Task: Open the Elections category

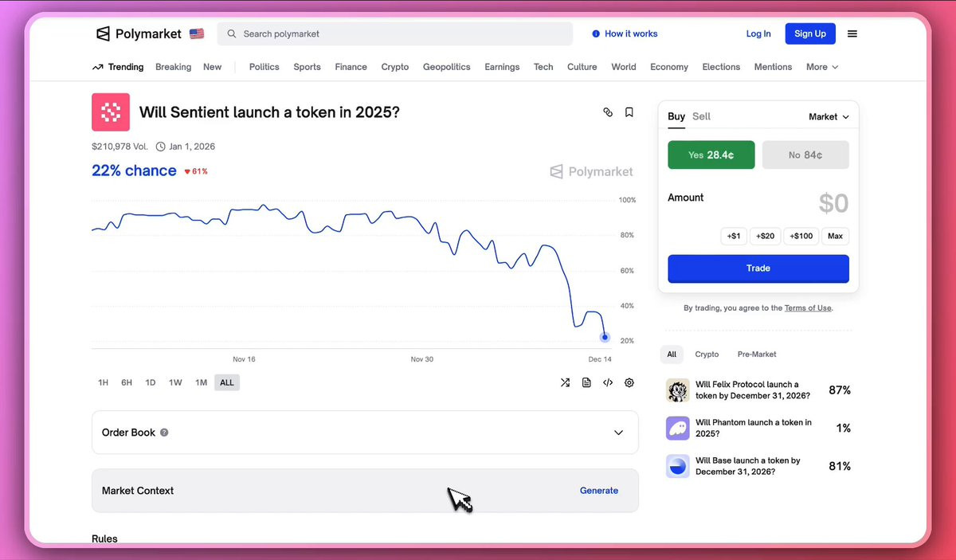Action: [721, 67]
